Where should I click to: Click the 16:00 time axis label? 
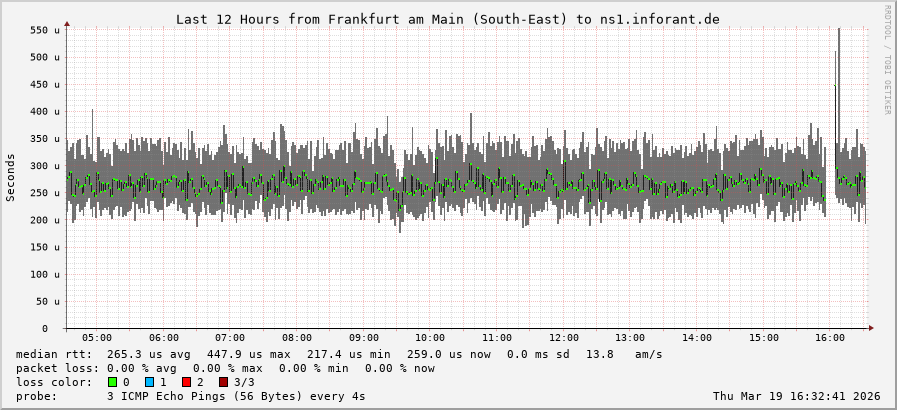[830, 338]
